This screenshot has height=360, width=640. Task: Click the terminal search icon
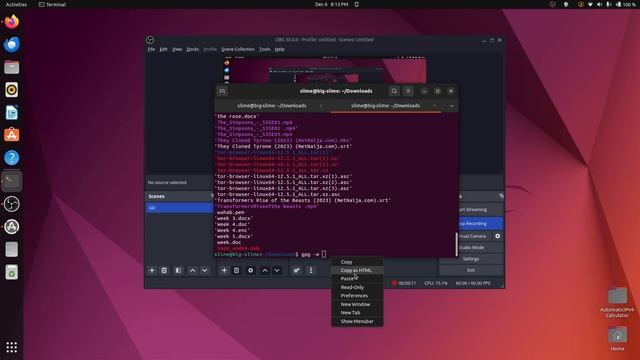pos(394,91)
